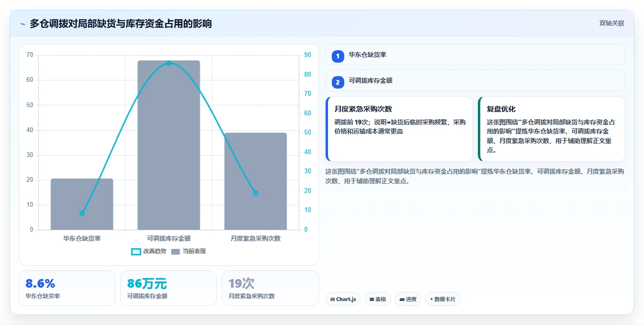Toggle the 当前表现 legend item
The width and height of the screenshot is (644, 325).
(188, 251)
